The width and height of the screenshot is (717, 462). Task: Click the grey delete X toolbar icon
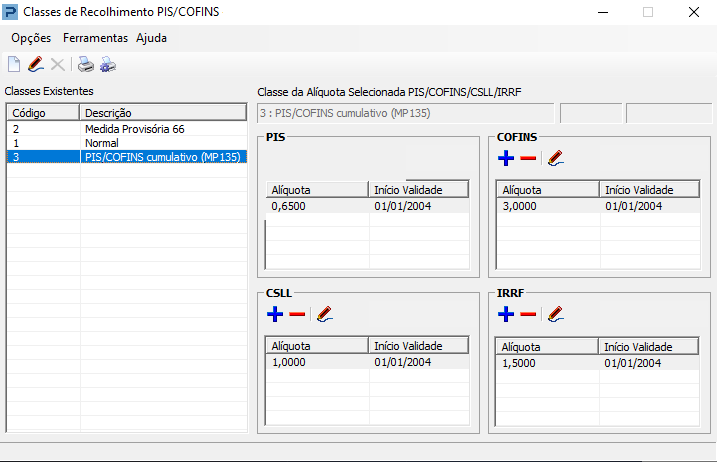tap(58, 64)
